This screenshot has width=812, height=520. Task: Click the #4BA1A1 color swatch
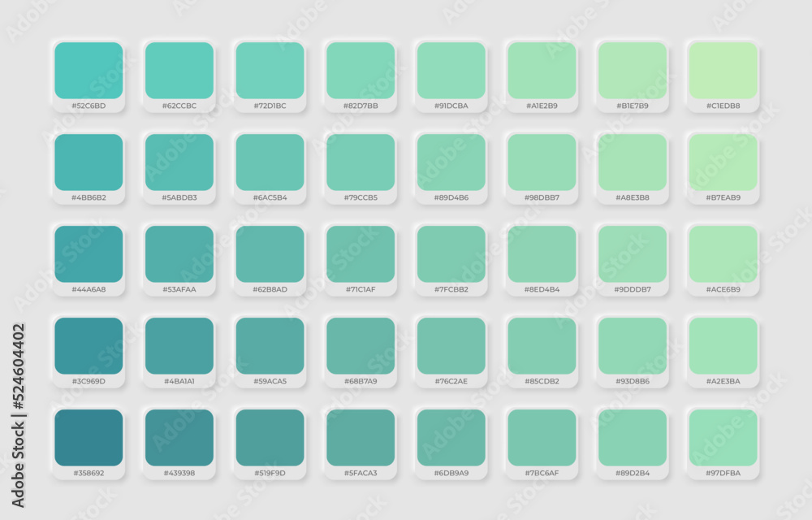point(179,345)
